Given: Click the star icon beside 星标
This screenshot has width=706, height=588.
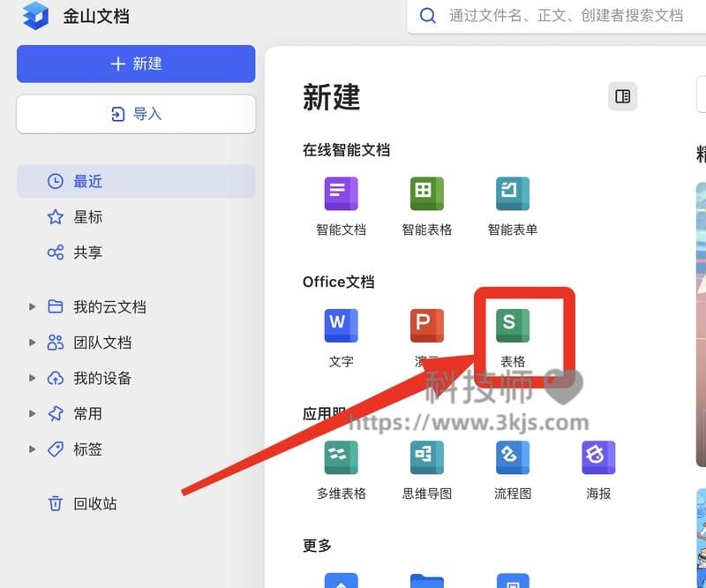Looking at the screenshot, I should (x=56, y=216).
